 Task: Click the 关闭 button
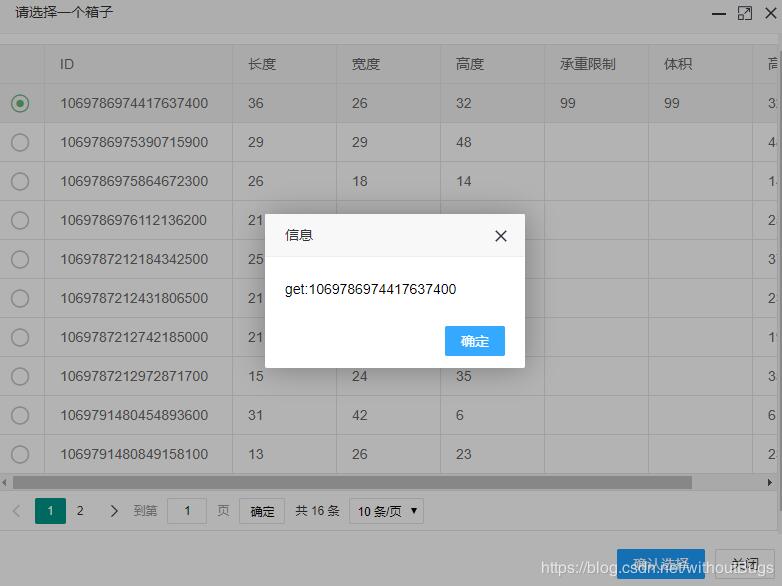pyautogui.click(x=746, y=564)
